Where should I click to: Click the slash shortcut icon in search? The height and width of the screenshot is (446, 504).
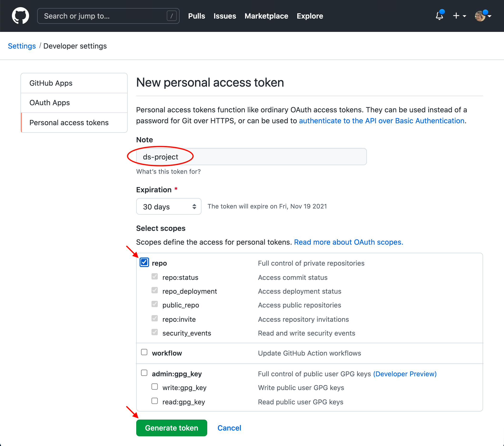click(x=172, y=16)
